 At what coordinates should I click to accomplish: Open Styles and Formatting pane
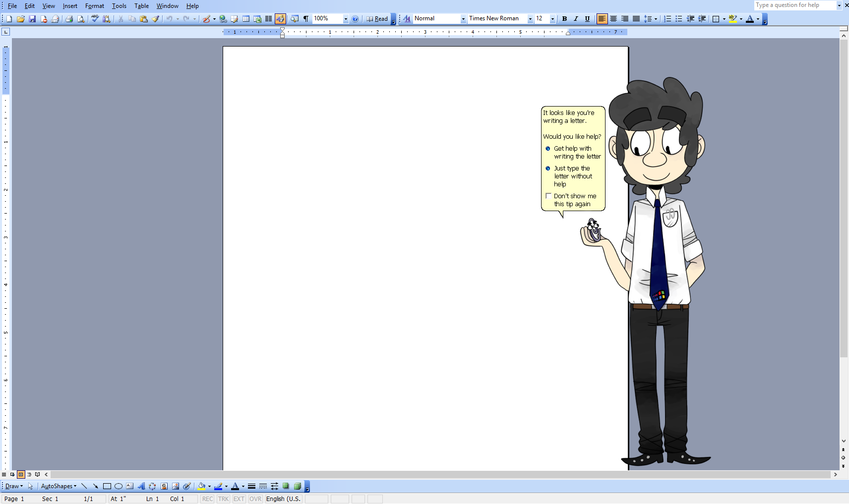[407, 19]
